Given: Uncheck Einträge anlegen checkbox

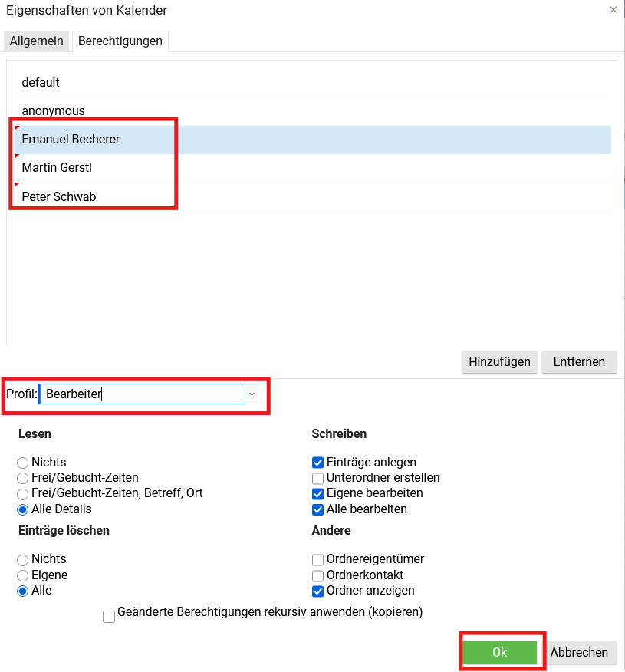Looking at the screenshot, I should [x=318, y=463].
